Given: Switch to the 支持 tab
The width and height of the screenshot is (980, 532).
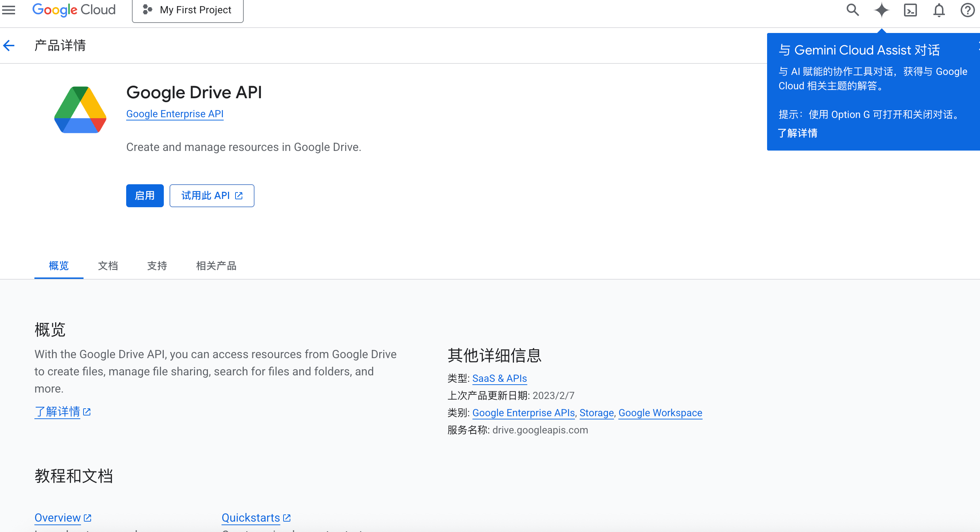Looking at the screenshot, I should click(157, 266).
